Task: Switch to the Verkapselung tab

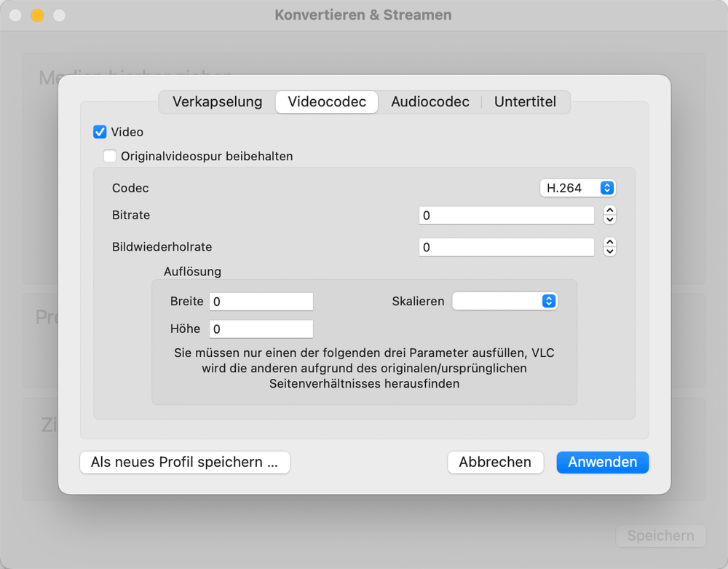Action: tap(217, 102)
